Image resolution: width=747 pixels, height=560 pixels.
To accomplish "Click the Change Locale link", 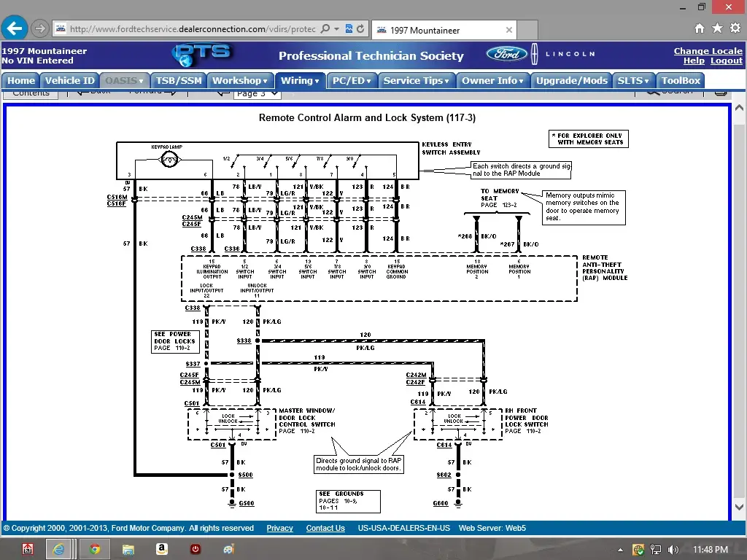I will (708, 50).
